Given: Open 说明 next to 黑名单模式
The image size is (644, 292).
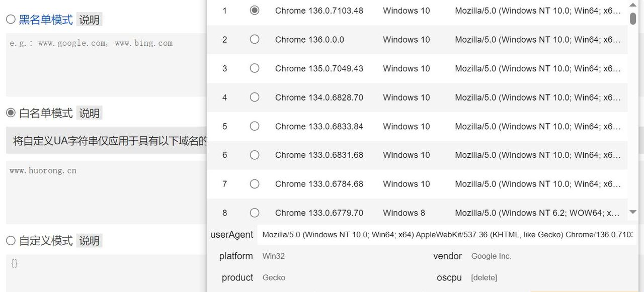Looking at the screenshot, I should (90, 20).
